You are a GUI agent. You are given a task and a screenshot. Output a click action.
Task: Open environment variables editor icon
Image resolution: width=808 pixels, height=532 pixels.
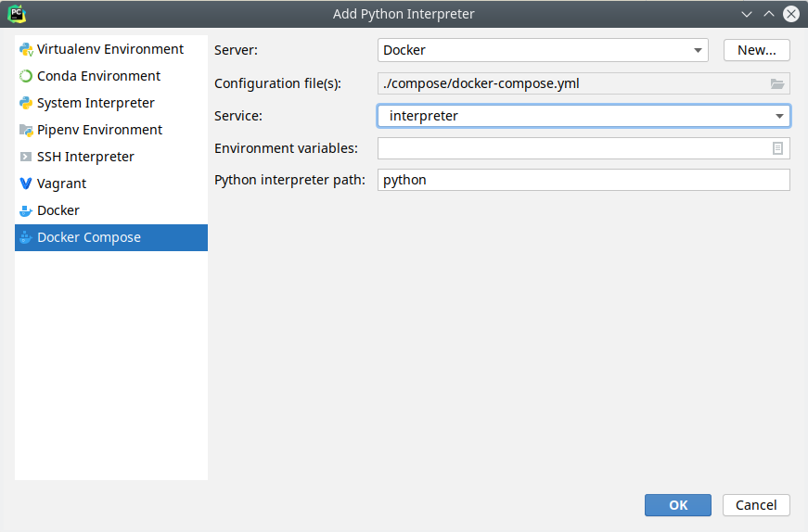777,148
